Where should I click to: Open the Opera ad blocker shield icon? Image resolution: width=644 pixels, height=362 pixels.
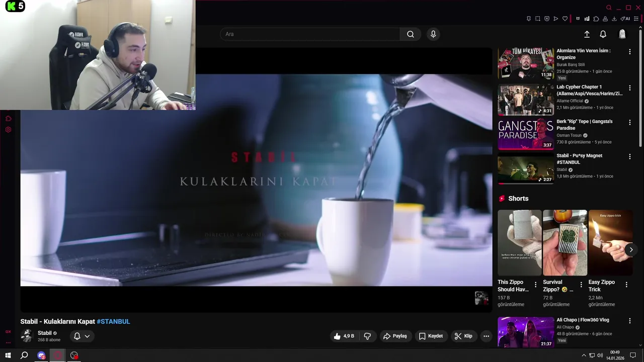(x=547, y=19)
